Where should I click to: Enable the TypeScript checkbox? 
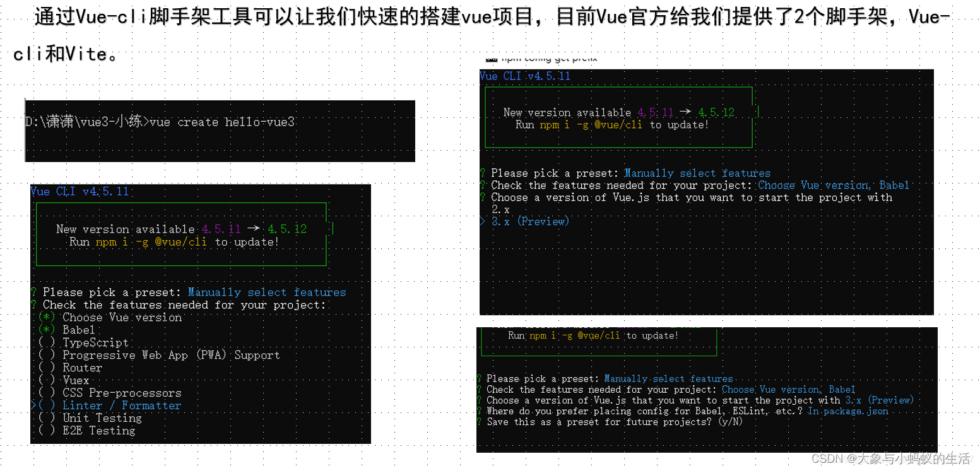pos(47,342)
